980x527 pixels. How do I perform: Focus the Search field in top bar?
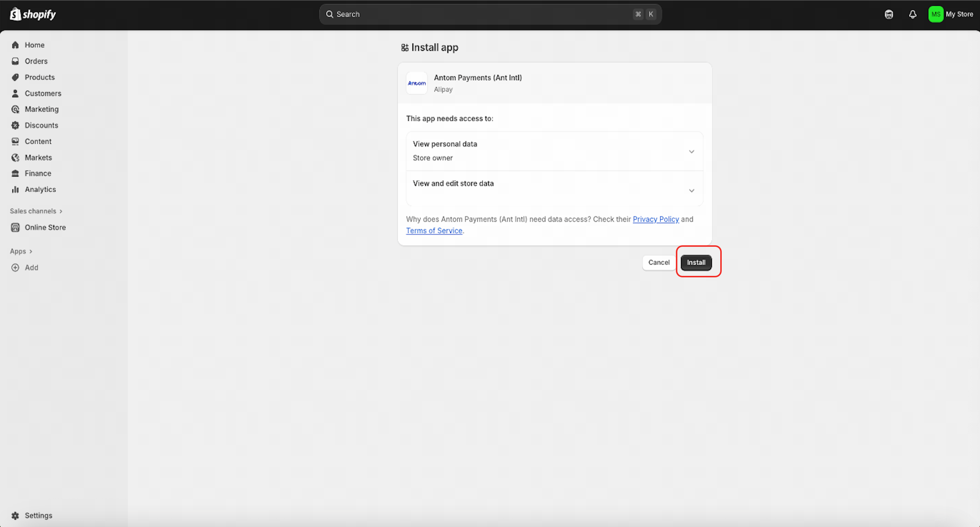tap(490, 14)
